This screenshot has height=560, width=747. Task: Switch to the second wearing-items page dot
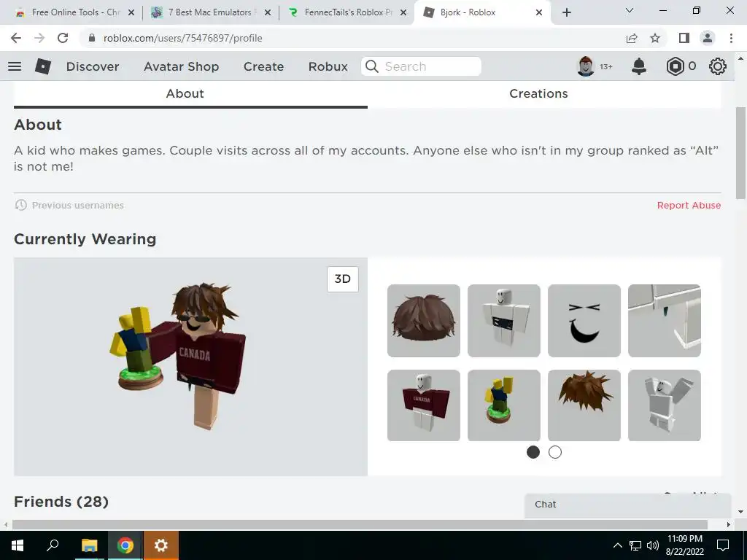click(x=555, y=452)
